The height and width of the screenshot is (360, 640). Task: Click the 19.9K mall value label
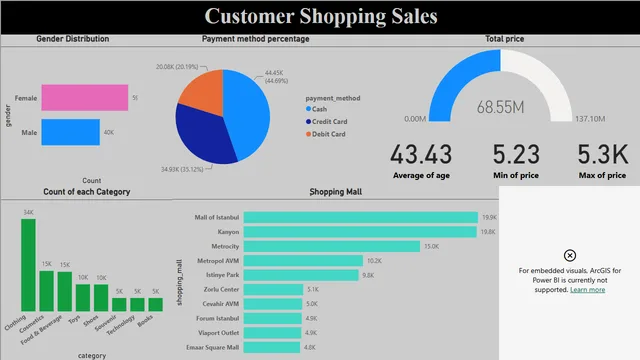point(489,218)
